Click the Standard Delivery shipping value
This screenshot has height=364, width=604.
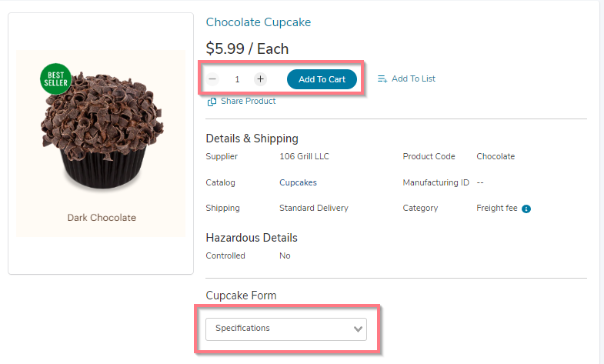pyautogui.click(x=314, y=208)
